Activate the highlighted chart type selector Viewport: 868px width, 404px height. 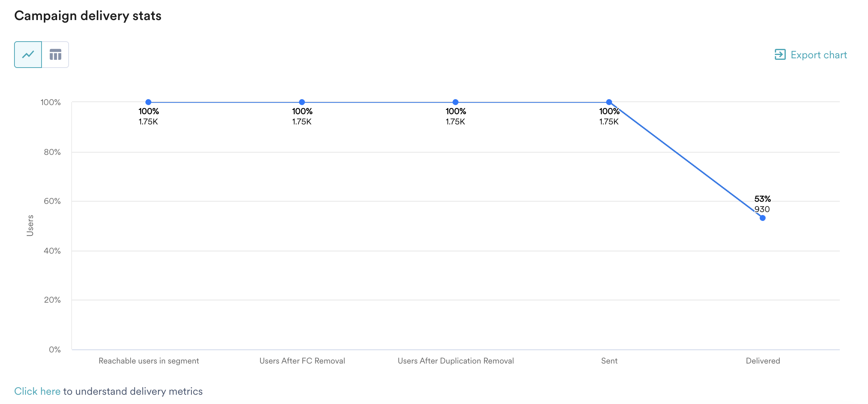pos(27,54)
